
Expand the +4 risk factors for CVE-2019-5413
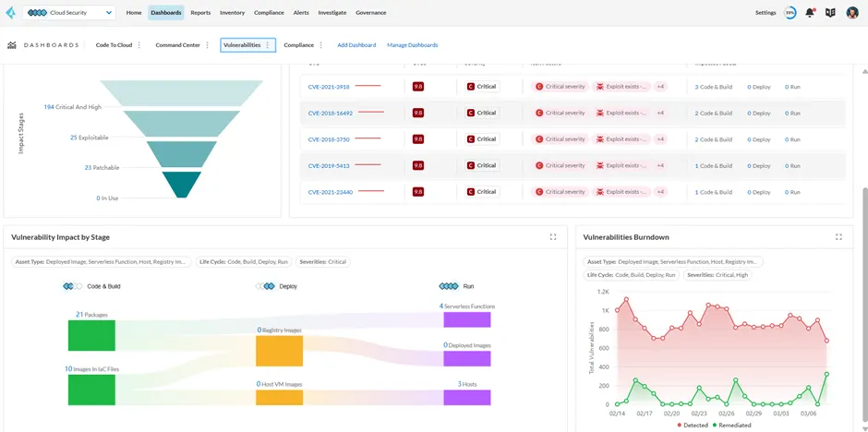660,165
